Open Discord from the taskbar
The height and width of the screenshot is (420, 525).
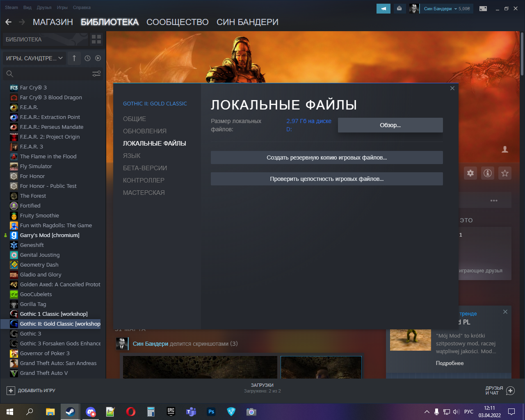point(91,412)
